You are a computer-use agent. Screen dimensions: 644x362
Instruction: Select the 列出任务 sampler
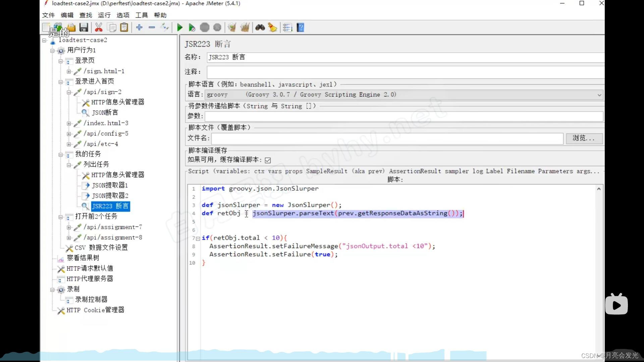coord(96,164)
